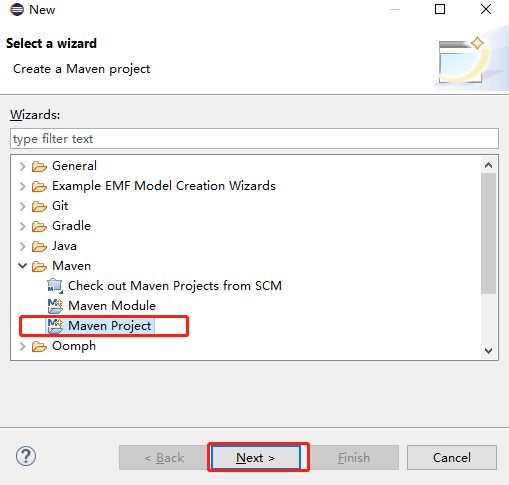The width and height of the screenshot is (509, 485).
Task: Select the General tree label
Action: (x=74, y=166)
